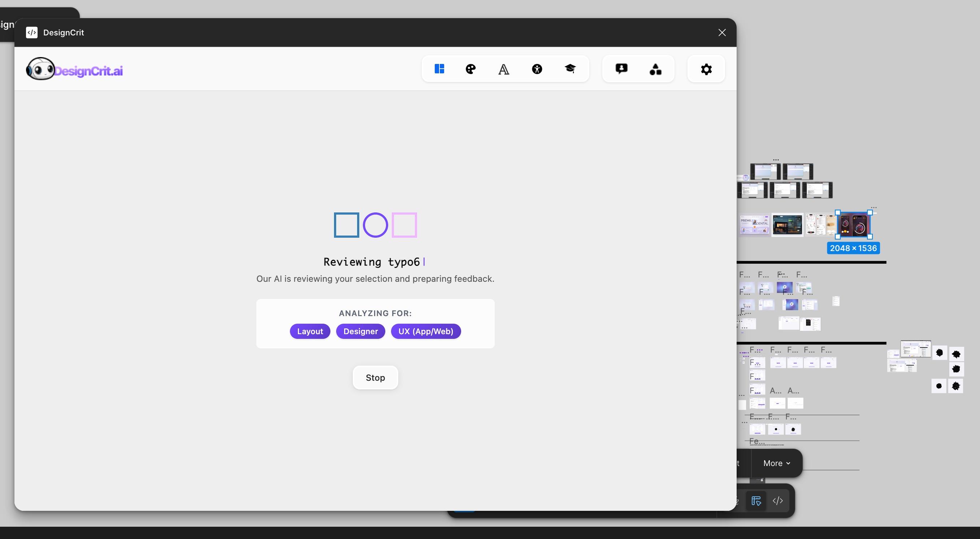Click the pink square loading shape

[404, 225]
